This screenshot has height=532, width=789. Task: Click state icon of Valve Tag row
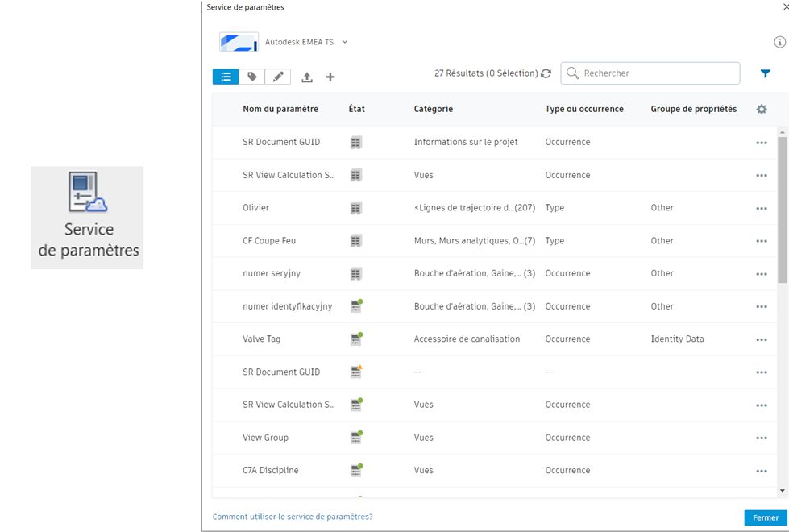click(x=356, y=339)
